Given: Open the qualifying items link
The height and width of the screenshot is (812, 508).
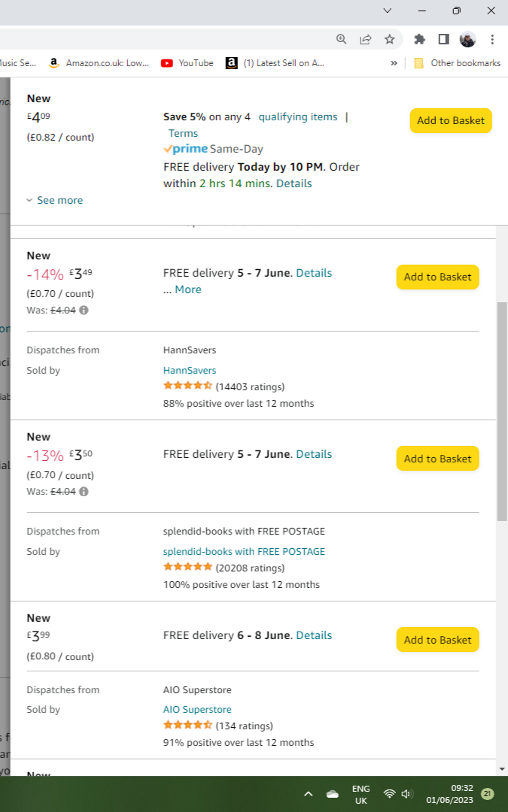Looking at the screenshot, I should pos(298,117).
